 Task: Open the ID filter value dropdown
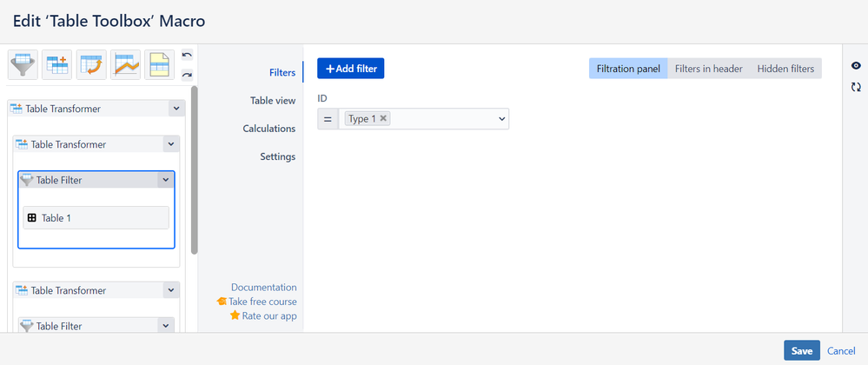pos(501,119)
